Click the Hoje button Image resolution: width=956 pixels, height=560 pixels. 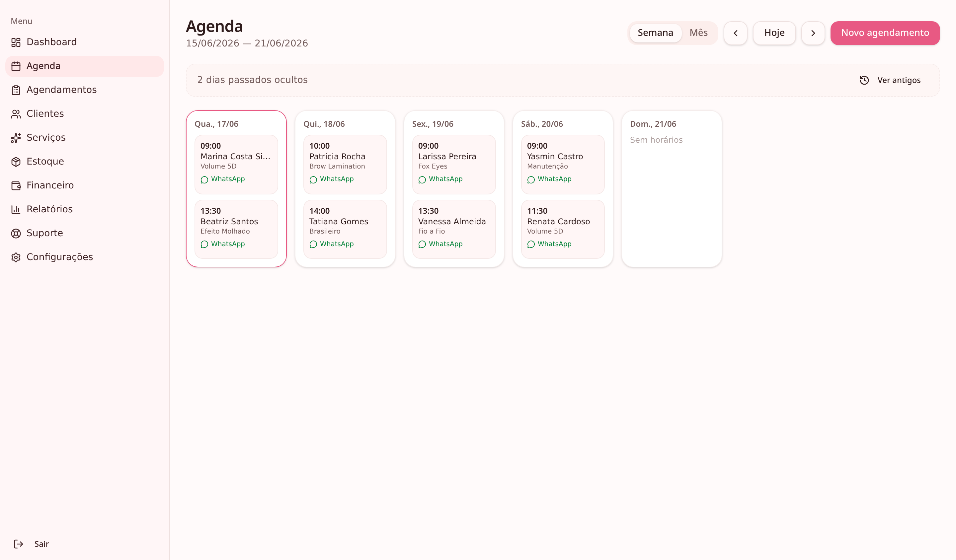click(x=774, y=34)
